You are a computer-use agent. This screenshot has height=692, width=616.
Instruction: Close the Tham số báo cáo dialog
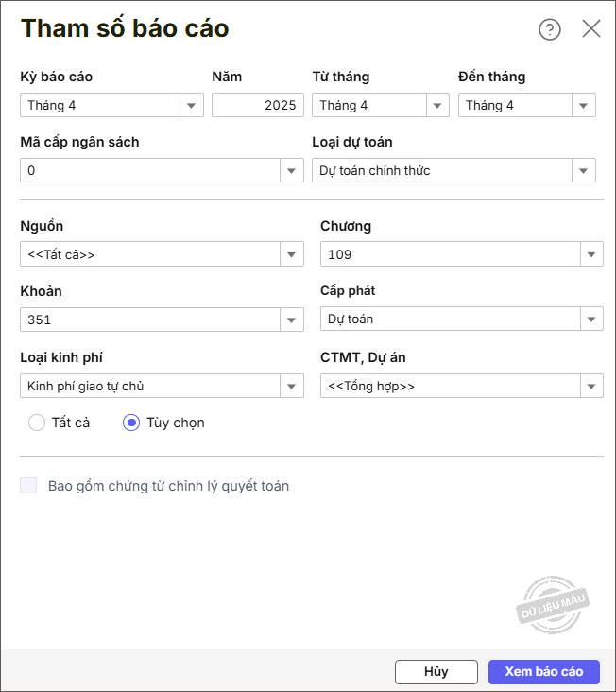coord(591,29)
